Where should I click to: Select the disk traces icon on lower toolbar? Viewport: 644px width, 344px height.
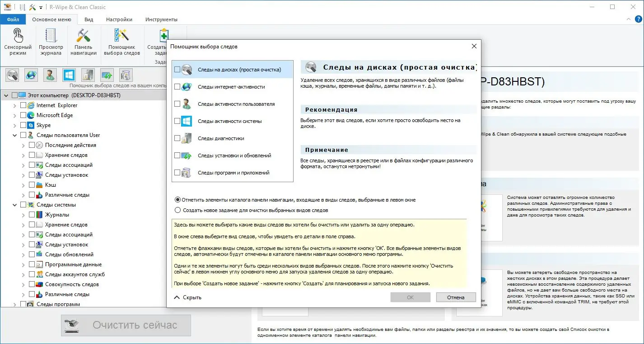[x=12, y=75]
